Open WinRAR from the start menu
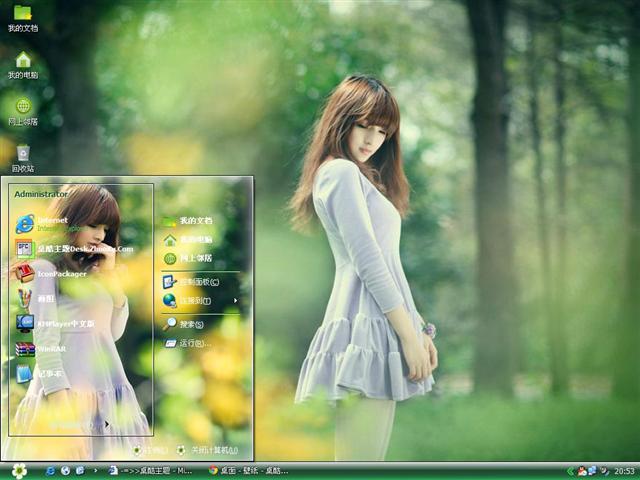640x480 pixels. 41,349
